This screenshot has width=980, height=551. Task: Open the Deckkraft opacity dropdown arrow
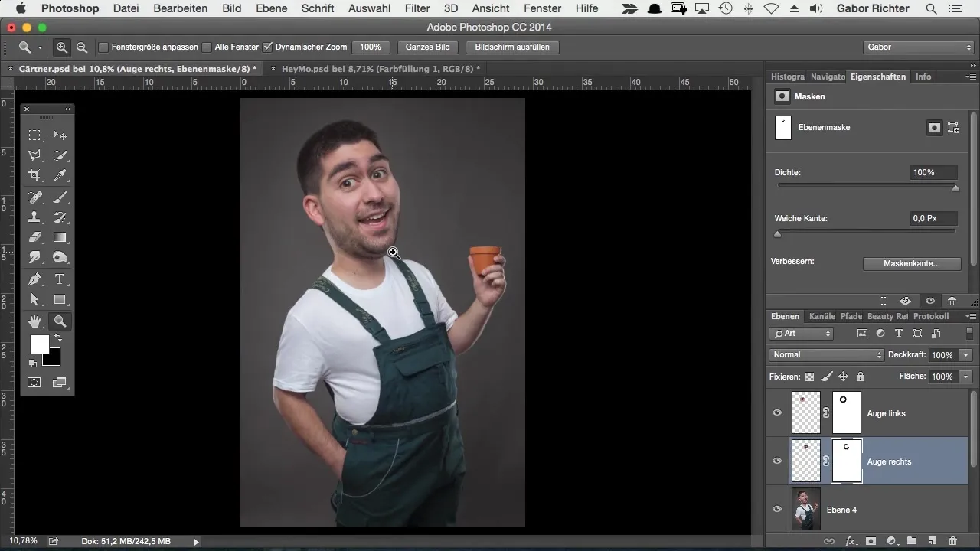coord(966,355)
